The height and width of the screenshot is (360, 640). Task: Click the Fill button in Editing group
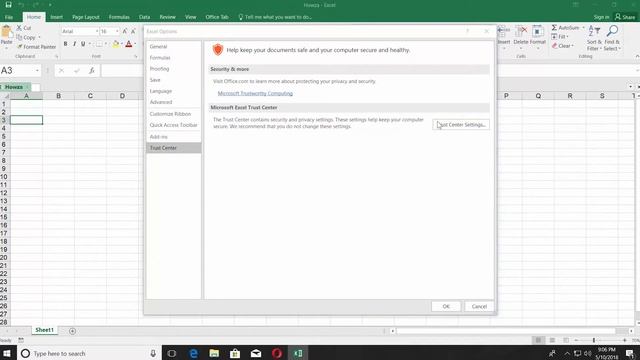tap(560, 37)
